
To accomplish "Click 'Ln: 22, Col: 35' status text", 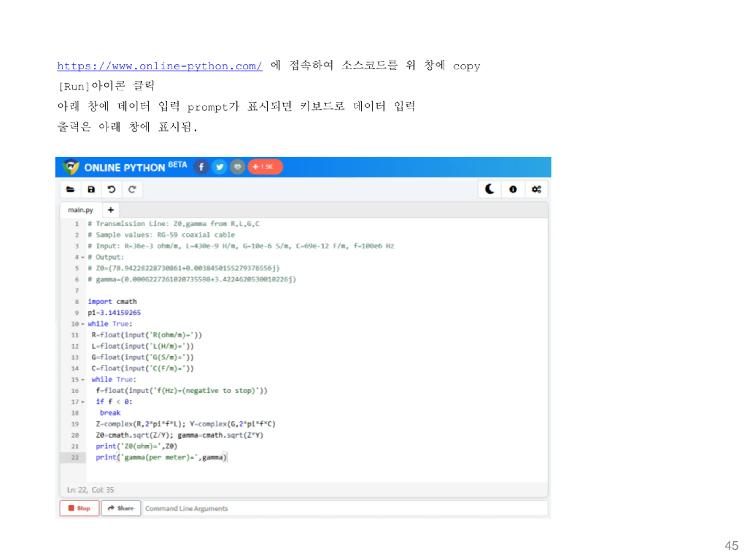I will coord(90,490).
